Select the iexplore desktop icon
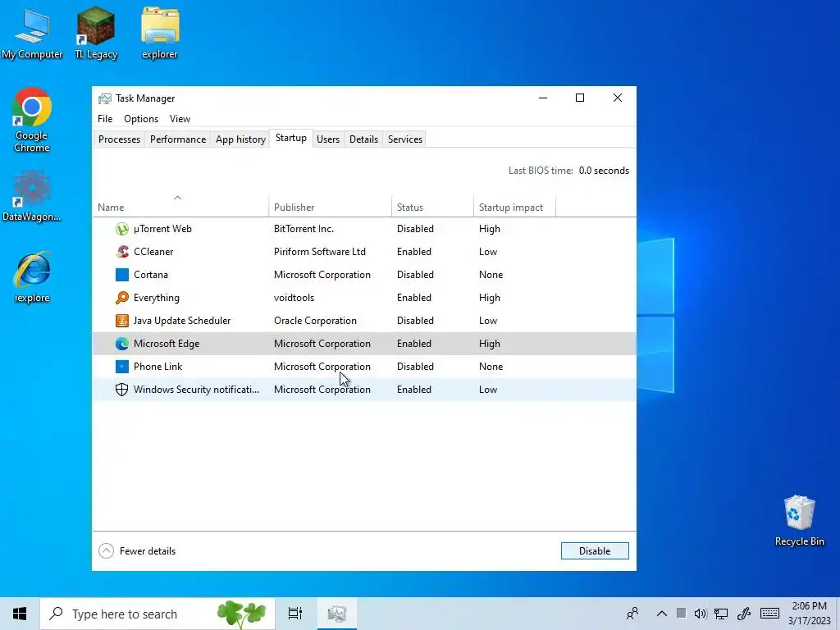The width and height of the screenshot is (840, 630). pyautogui.click(x=32, y=277)
